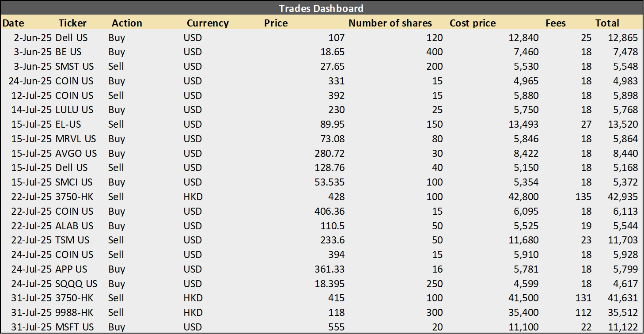Select the MSFT US ticker cell
Viewport: 644px width, 334px height.
75,327
